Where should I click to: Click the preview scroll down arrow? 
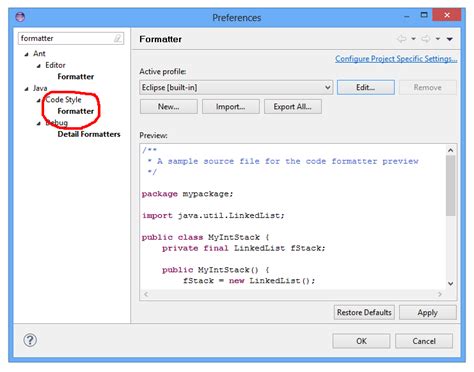pos(450,284)
